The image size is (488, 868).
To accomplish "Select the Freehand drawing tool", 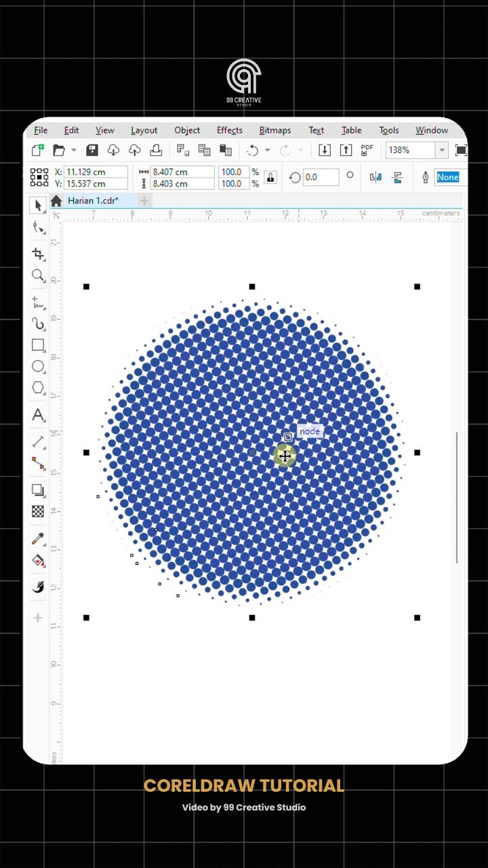I will tap(38, 303).
